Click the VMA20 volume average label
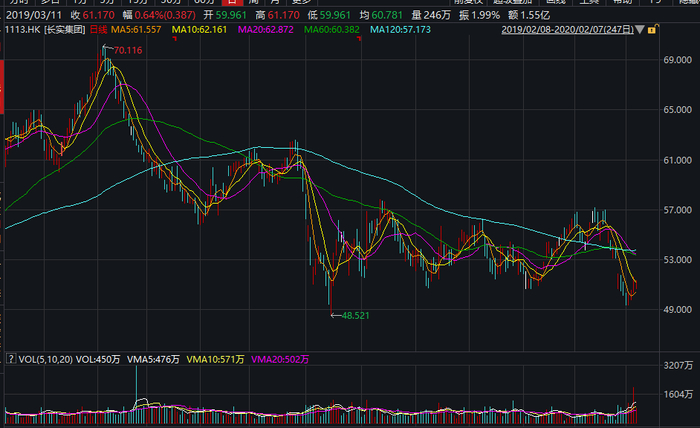Screen dimensions: 700x428 click(282, 359)
